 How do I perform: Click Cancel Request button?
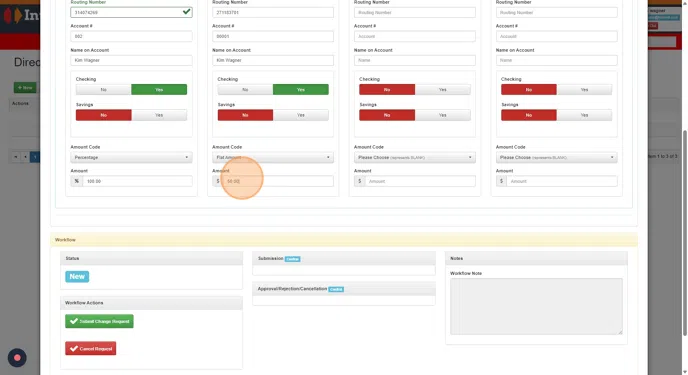(x=91, y=349)
